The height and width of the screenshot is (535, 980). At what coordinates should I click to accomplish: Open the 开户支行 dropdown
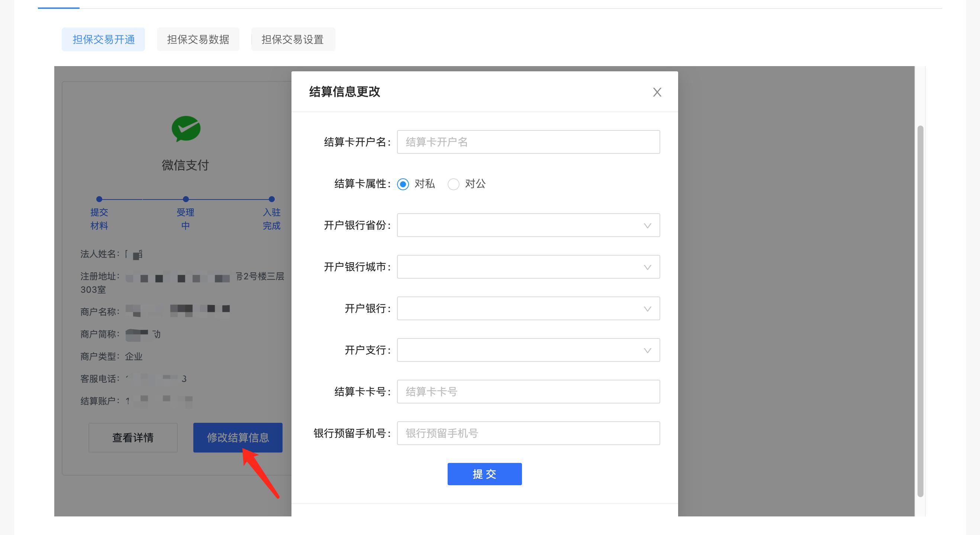point(528,350)
